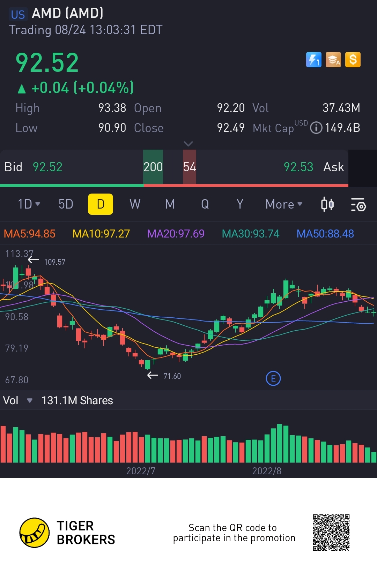Tap the MA20:97.69 indicator label
The image size is (377, 588).
click(x=176, y=234)
